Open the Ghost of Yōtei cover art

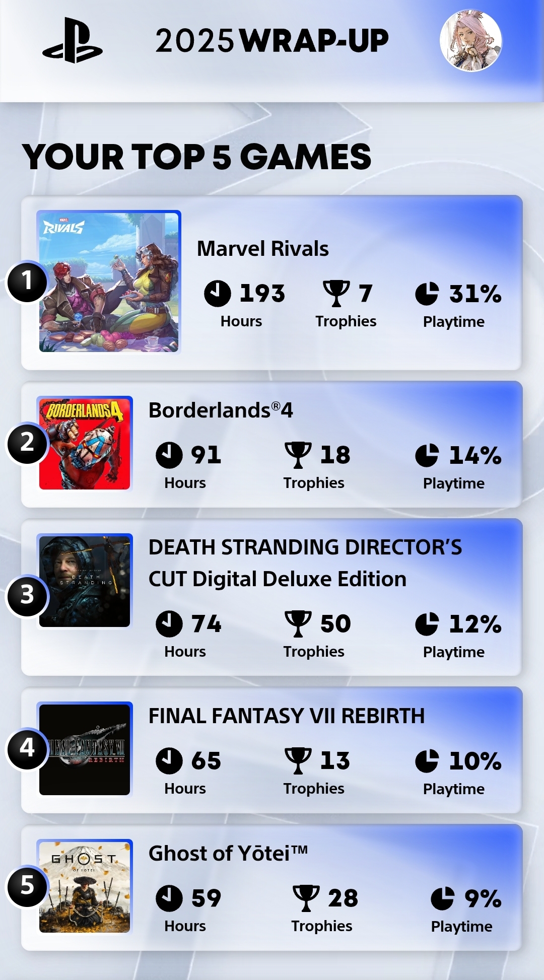click(x=85, y=886)
